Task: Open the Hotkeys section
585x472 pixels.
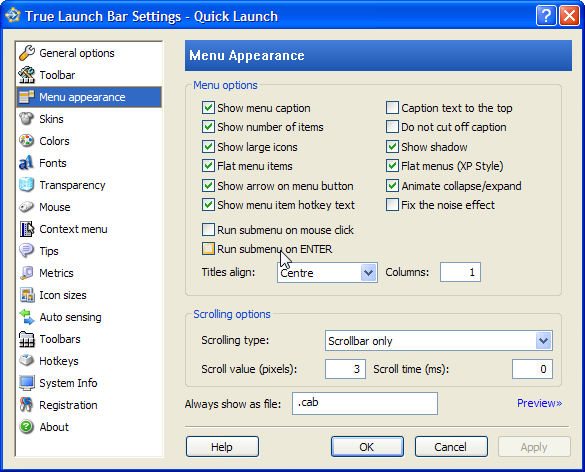Action: [89, 361]
